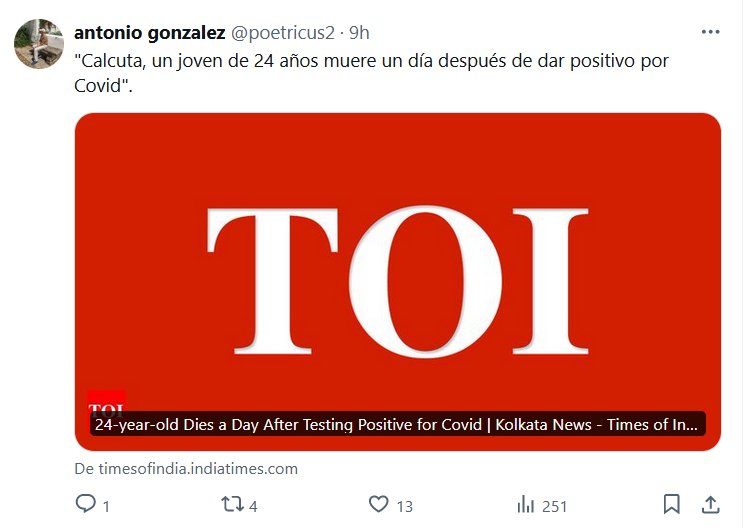Click the tweet text about Calcuta Covid death

click(371, 73)
